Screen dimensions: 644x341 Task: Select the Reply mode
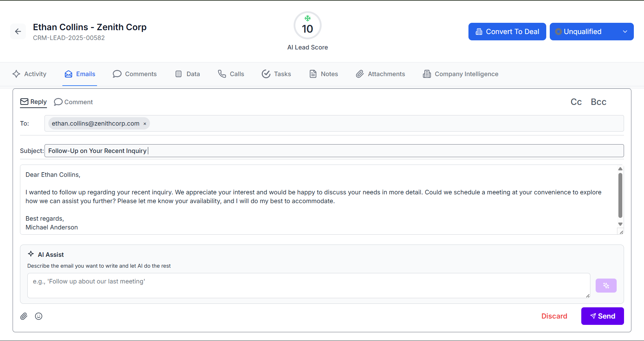[34, 102]
